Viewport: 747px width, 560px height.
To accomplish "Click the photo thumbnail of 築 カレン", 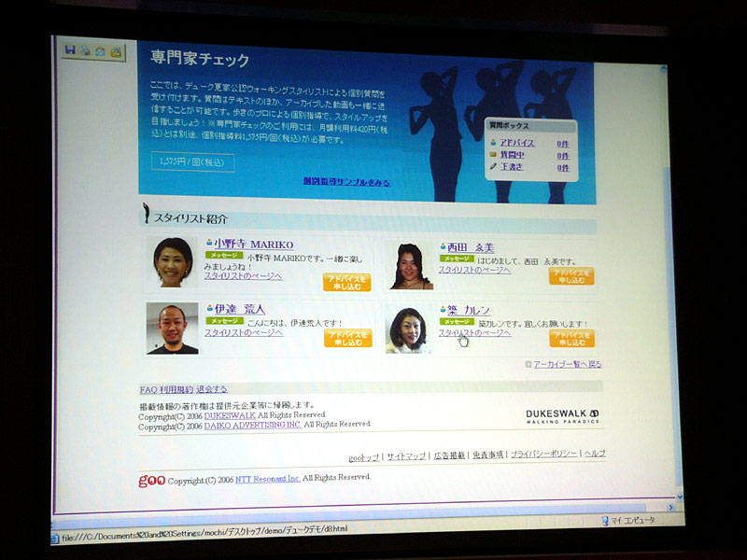I will 407,329.
